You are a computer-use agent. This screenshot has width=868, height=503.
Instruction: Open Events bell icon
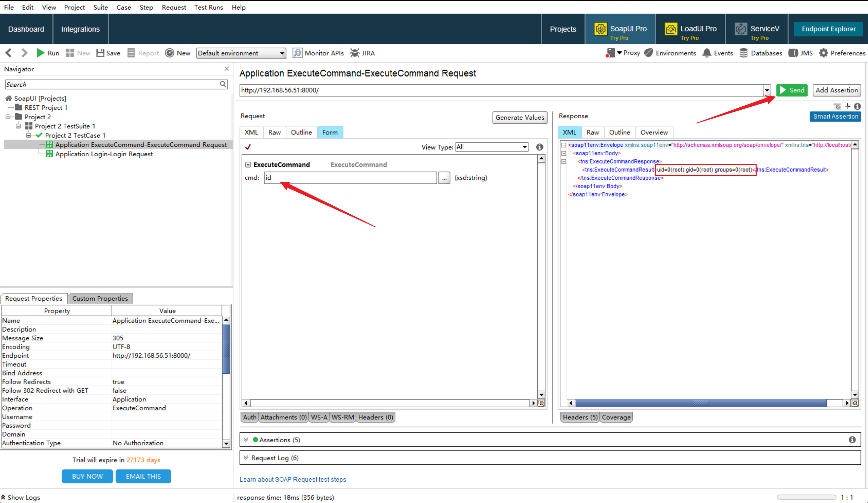(x=707, y=53)
